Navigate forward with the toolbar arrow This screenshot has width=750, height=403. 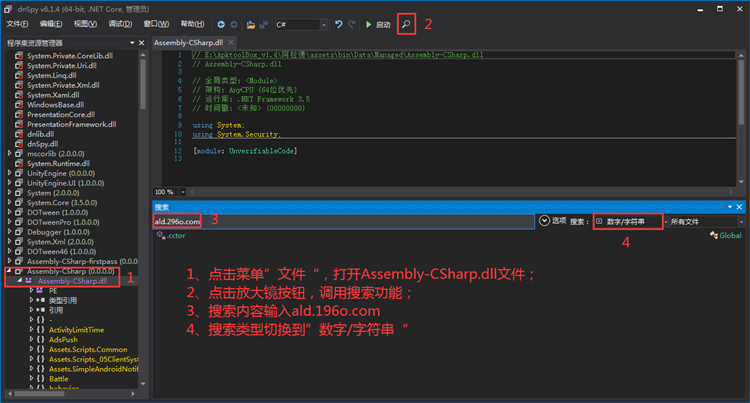click(x=233, y=24)
